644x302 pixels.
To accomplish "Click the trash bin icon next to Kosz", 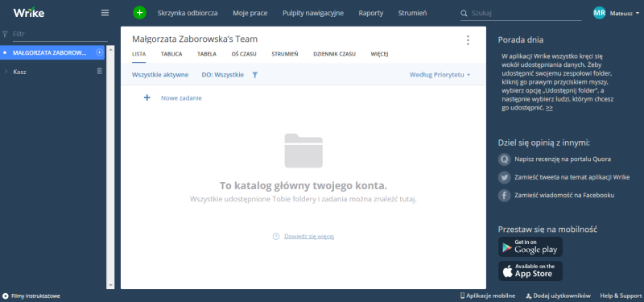I will [99, 72].
